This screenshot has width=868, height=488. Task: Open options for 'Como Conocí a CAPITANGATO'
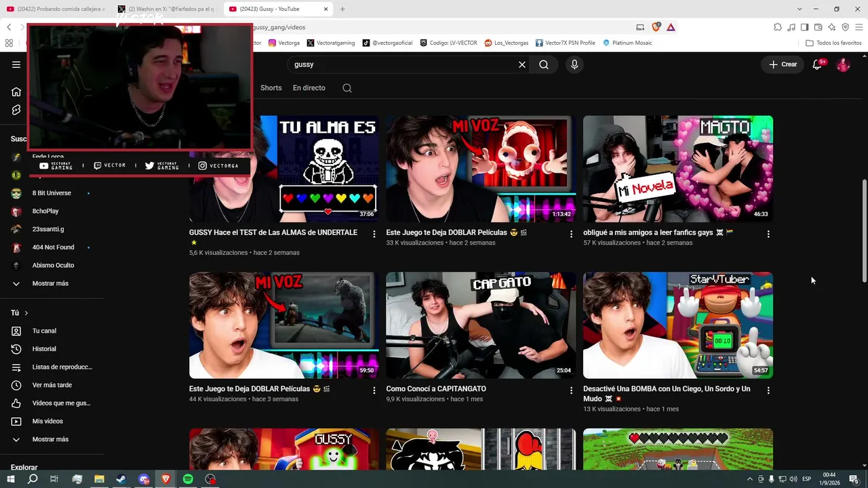(571, 390)
